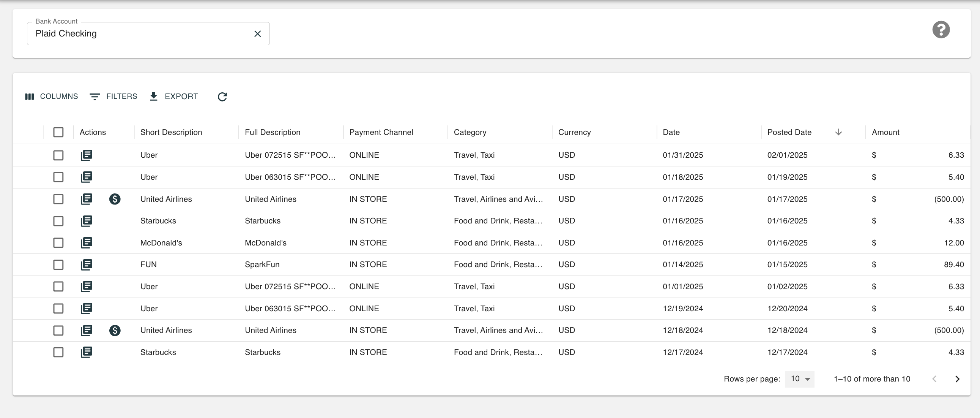Select checkbox for United Airlines dated 12/18/2024
Viewport: 980px width, 418px height.
point(58,330)
